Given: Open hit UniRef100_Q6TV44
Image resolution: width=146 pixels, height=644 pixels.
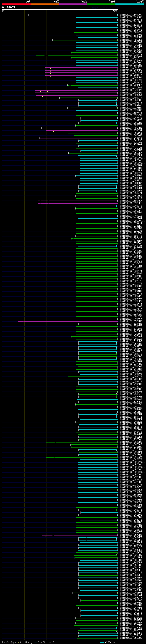Looking at the screenshot, I should click(x=131, y=337).
